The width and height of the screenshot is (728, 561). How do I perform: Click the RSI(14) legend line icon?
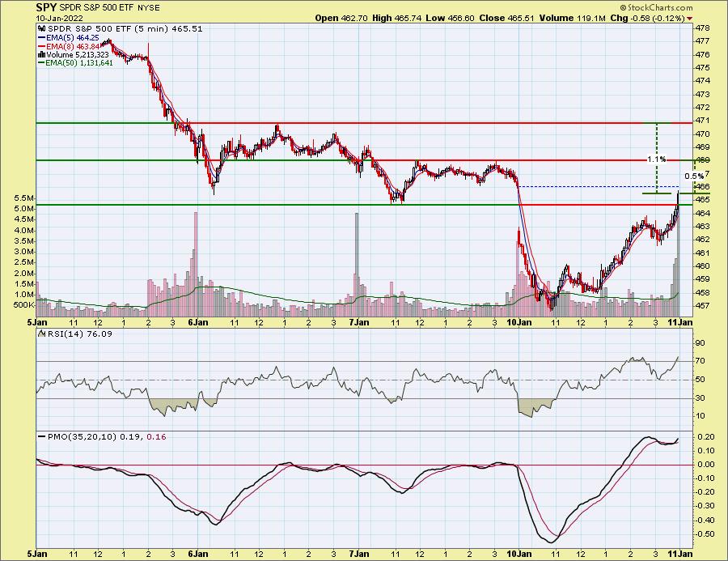(x=41, y=334)
